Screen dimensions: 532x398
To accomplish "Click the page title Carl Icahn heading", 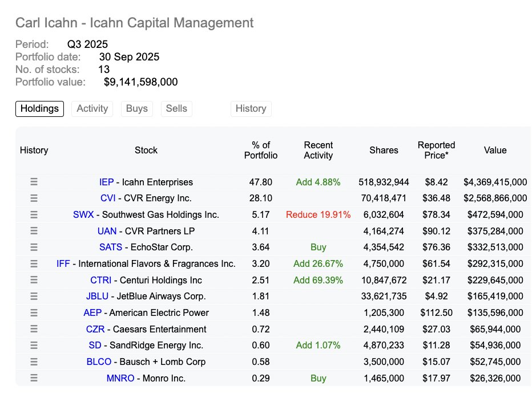I will (x=134, y=23).
